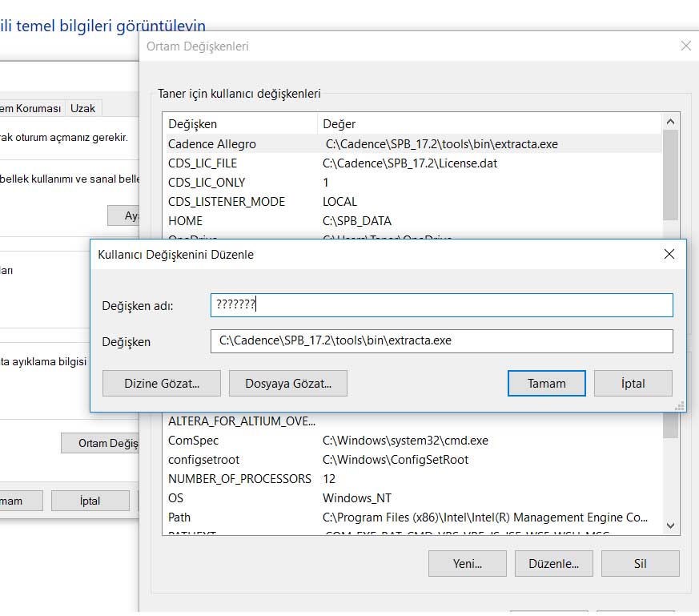Click the Değişken adı text field
Viewport: 699px width, 616px height.
[441, 305]
